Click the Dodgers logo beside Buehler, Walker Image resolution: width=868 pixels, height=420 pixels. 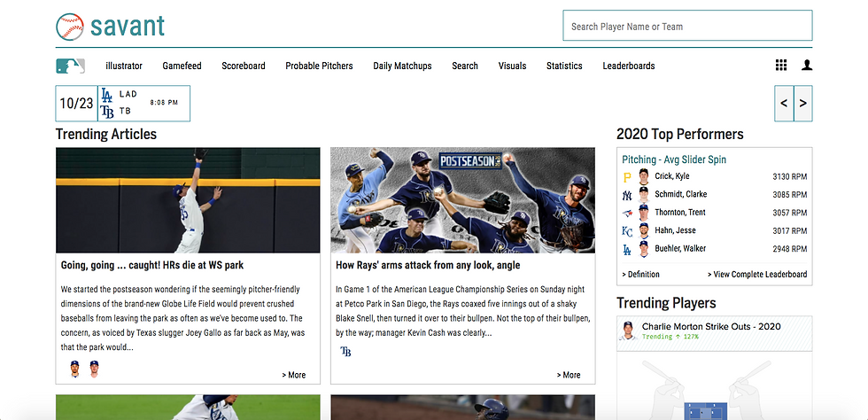[627, 249]
